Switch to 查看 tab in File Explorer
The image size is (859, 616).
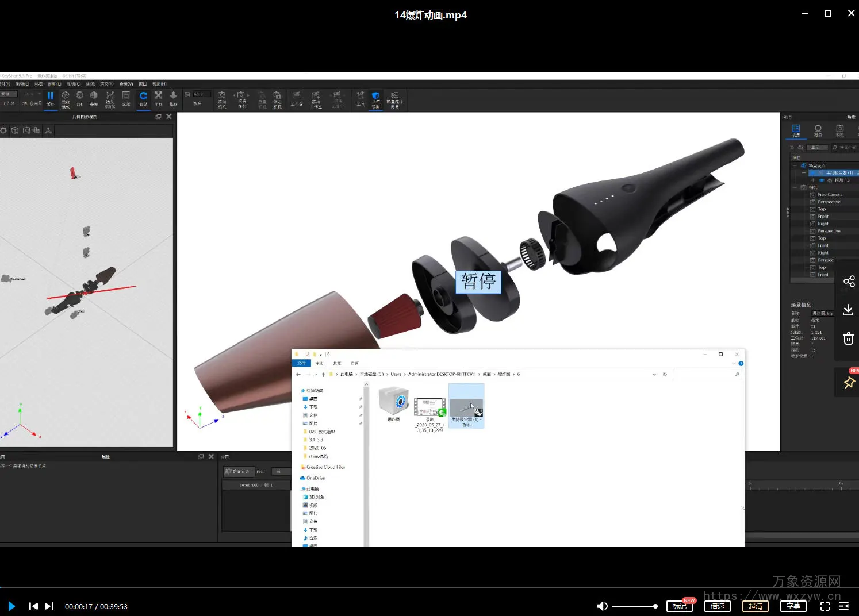click(354, 363)
